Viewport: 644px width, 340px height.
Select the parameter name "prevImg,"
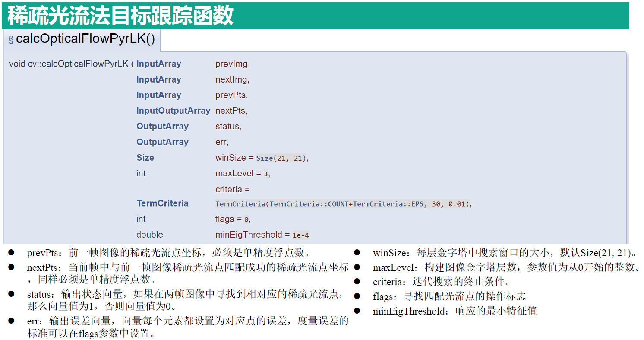(233, 64)
